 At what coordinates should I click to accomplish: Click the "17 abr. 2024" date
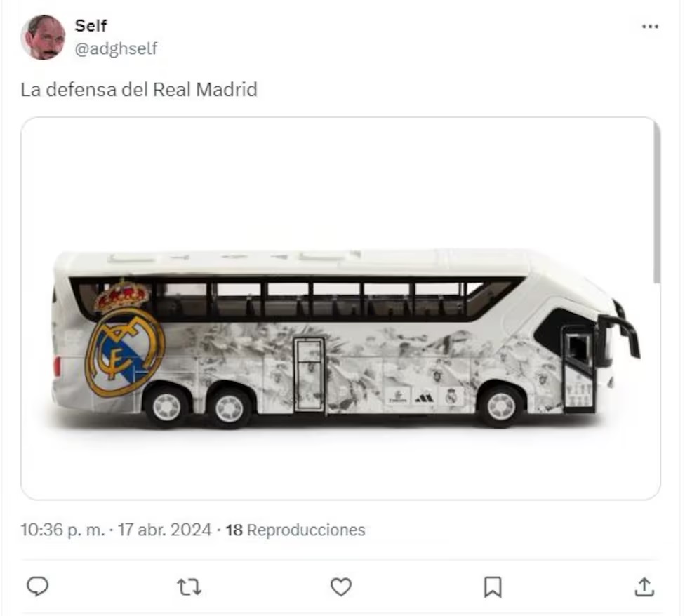point(164,530)
